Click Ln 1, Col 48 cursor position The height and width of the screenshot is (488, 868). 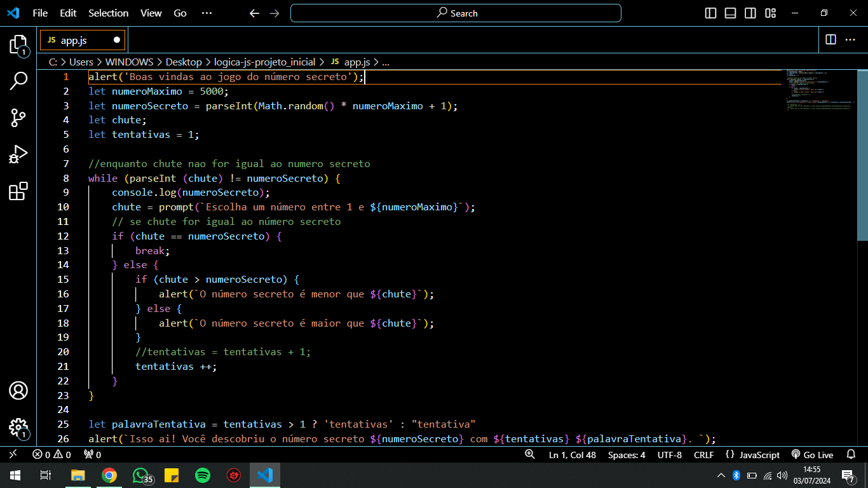click(573, 455)
